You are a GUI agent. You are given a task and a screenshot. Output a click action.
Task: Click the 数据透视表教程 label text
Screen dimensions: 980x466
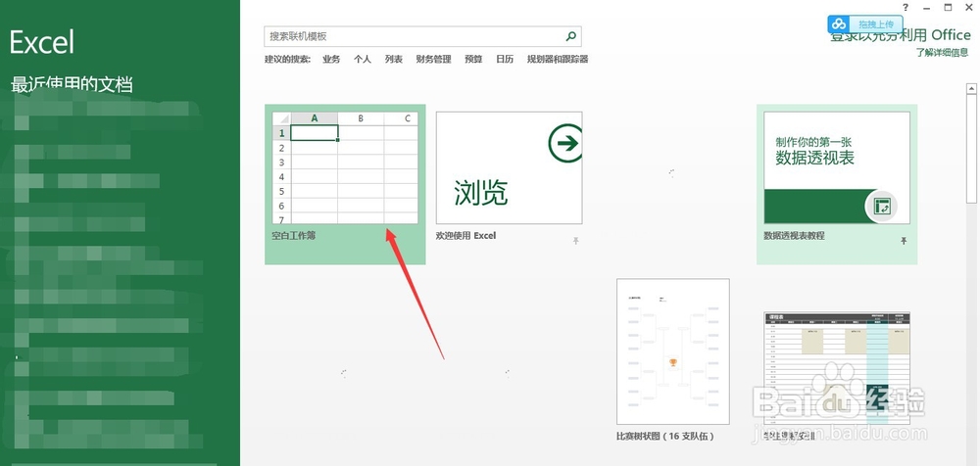794,236
